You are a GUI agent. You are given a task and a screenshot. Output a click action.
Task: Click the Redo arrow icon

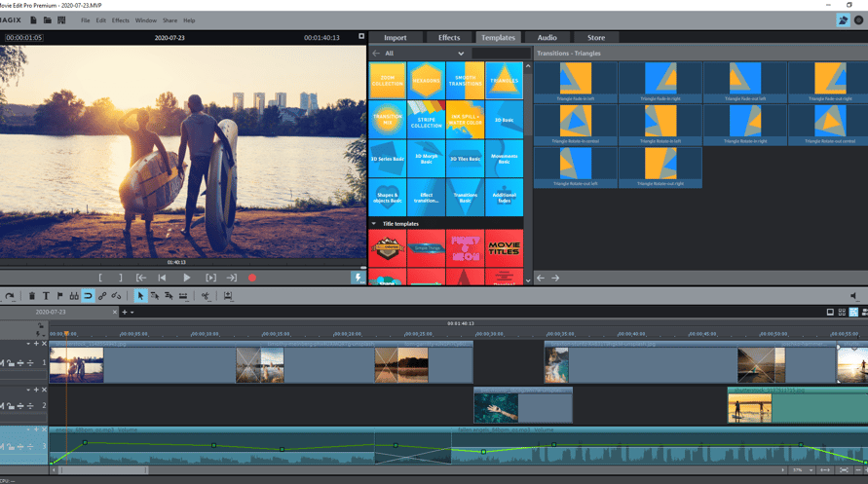click(10, 296)
